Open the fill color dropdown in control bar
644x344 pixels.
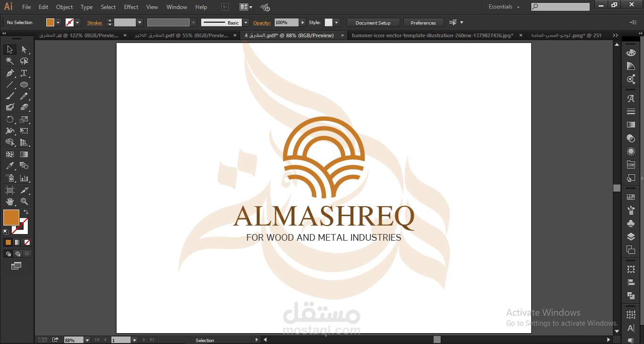click(59, 23)
